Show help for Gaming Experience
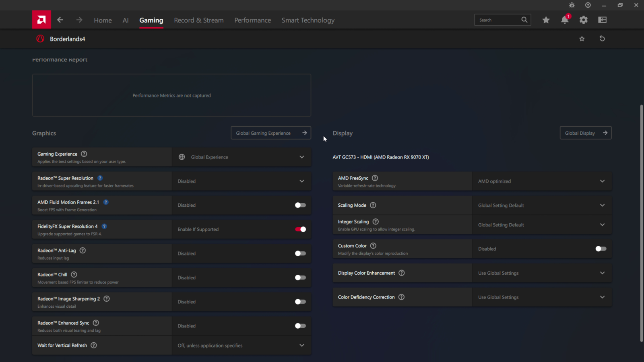The height and width of the screenshot is (362, 644). coord(84,154)
